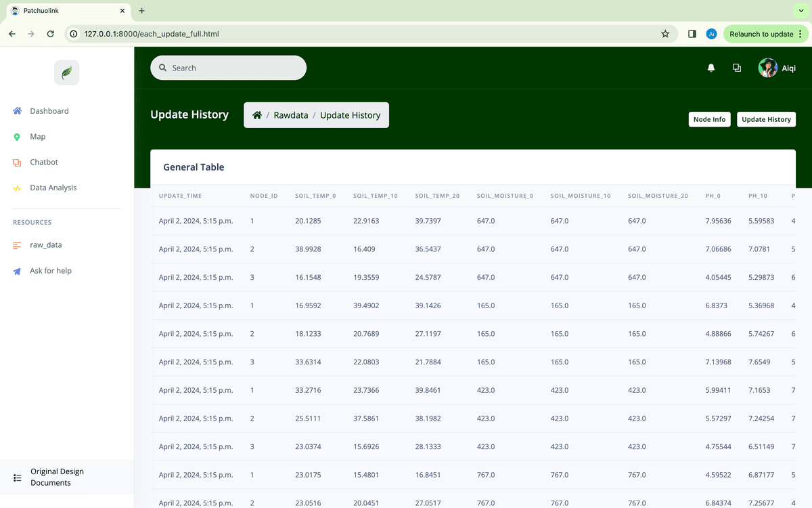Screen dimensions: 812x508
Task: Open Original Design Documents
Action: coord(57,477)
